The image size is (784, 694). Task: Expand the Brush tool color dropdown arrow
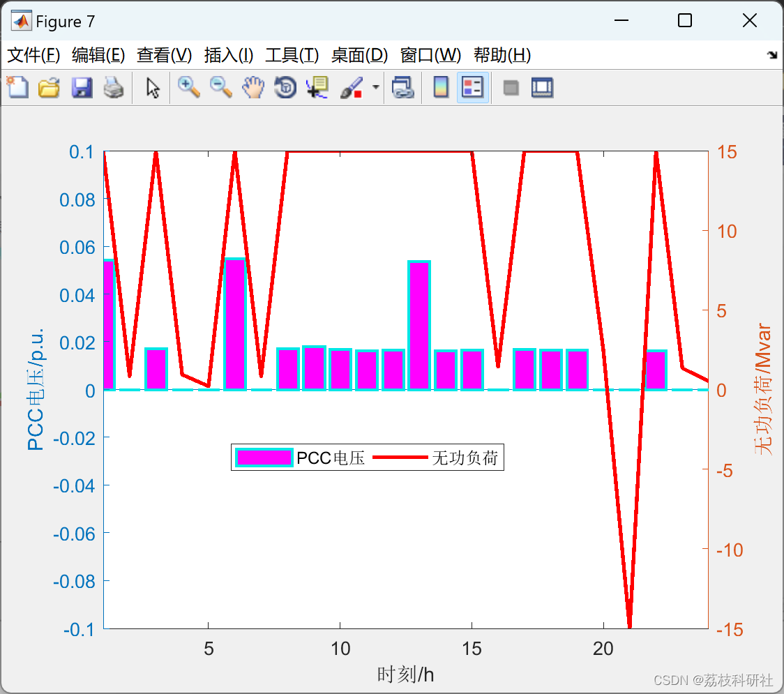point(376,88)
